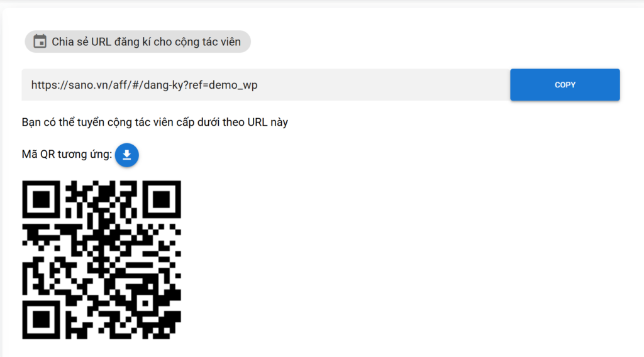Click the QR code's top-right finder square

[x=162, y=199]
